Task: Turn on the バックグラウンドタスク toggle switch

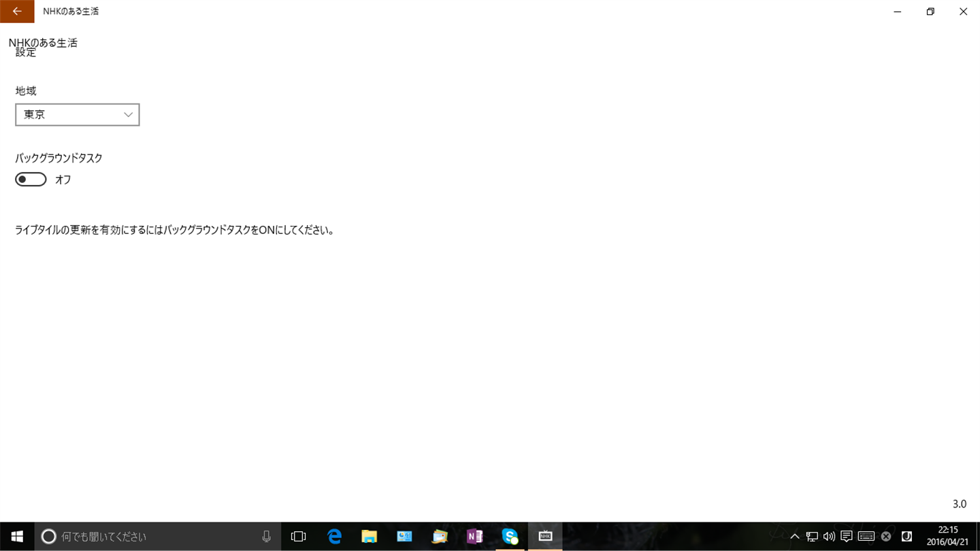Action: (31, 180)
